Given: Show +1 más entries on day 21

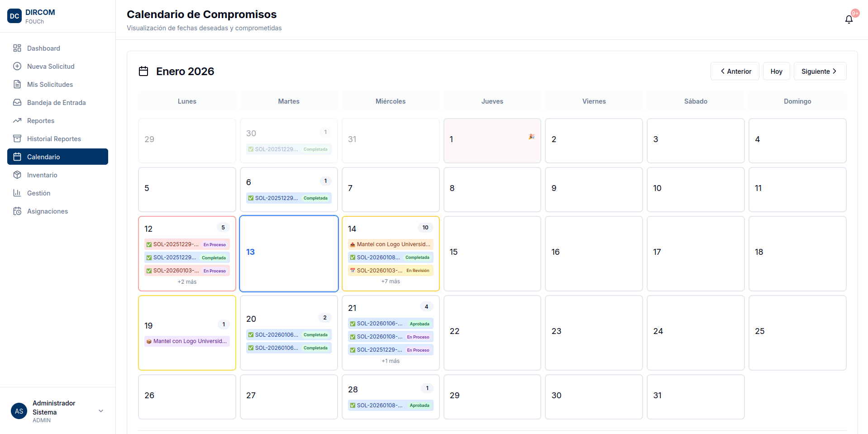Looking at the screenshot, I should coord(391,361).
